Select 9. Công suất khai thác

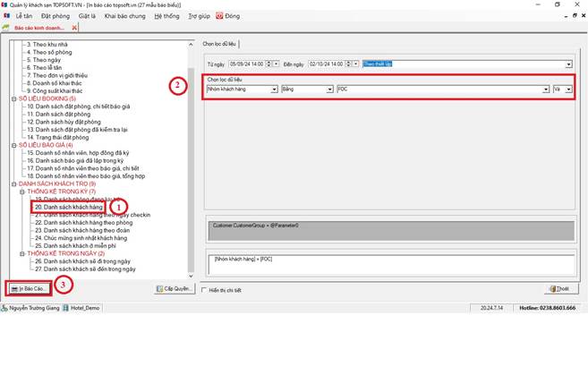55,90
